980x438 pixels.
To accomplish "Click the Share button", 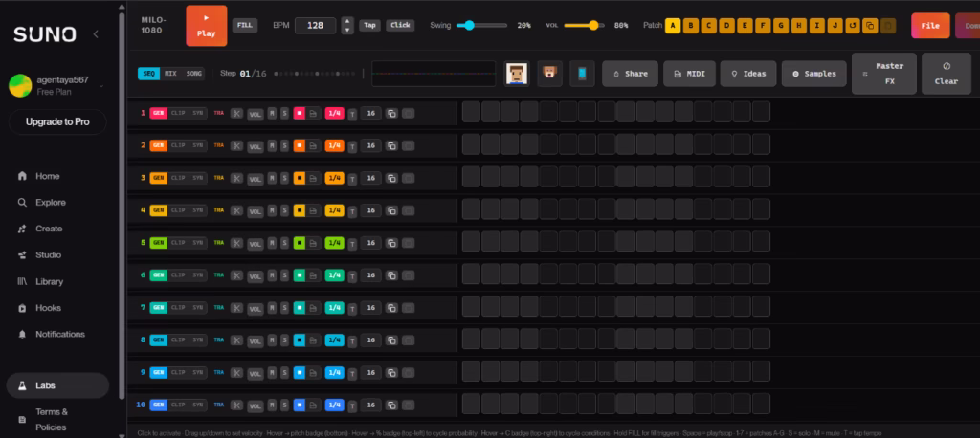I will click(x=630, y=74).
